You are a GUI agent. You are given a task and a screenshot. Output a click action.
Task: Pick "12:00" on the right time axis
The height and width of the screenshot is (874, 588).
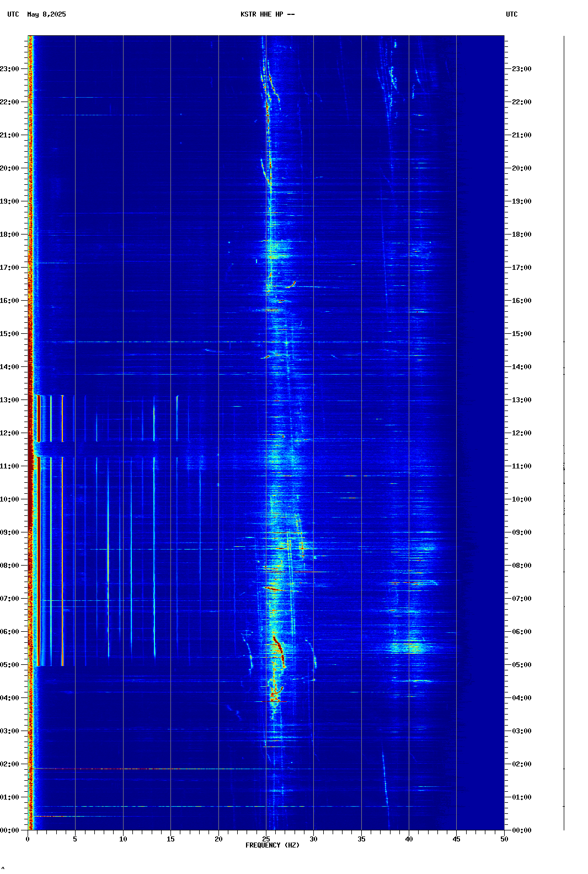[x=522, y=433]
